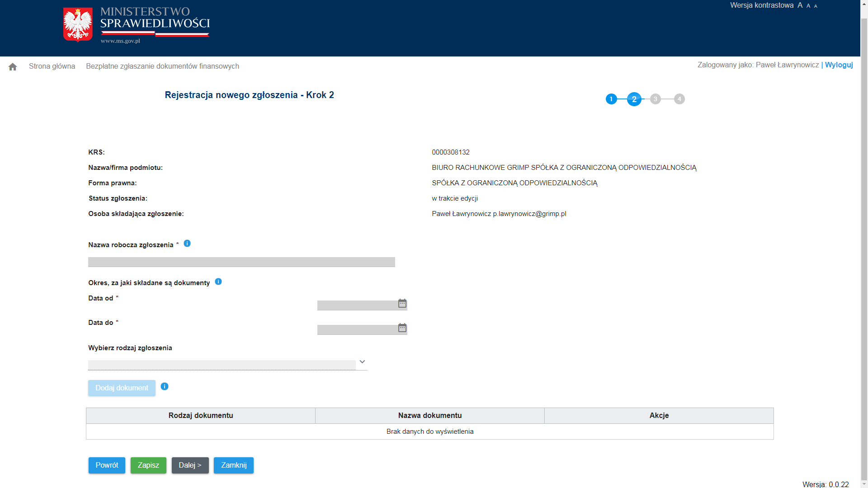The height and width of the screenshot is (488, 868).
Task: Click 'Zalogowany jako: Paweł Ławrynowicz' text
Action: 758,65
